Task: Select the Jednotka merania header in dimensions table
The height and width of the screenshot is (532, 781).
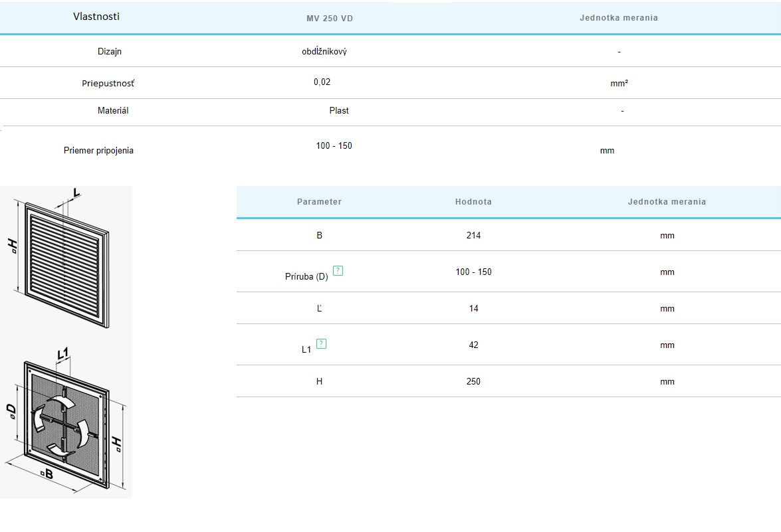Action: [x=667, y=202]
